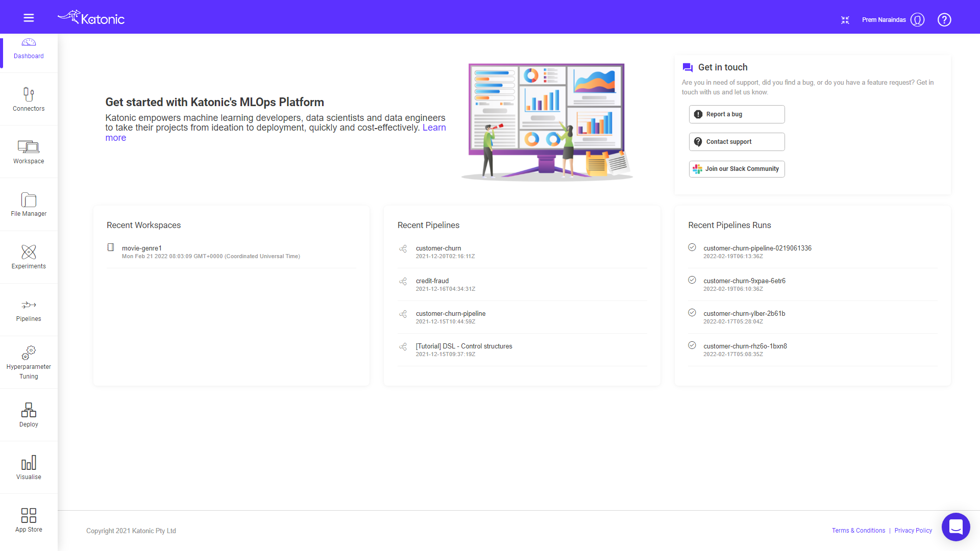This screenshot has width=980, height=551.
Task: Open File Manager from sidebar
Action: pos(29,205)
